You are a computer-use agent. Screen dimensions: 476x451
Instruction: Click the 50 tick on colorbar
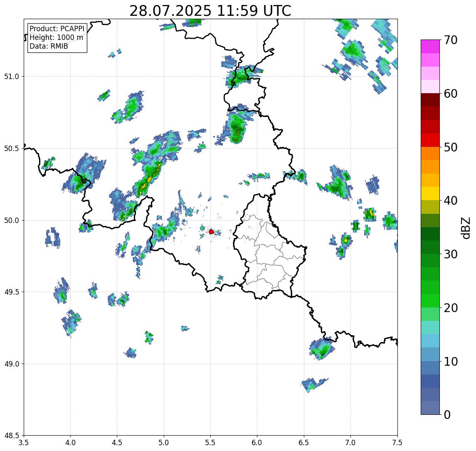tap(450, 147)
